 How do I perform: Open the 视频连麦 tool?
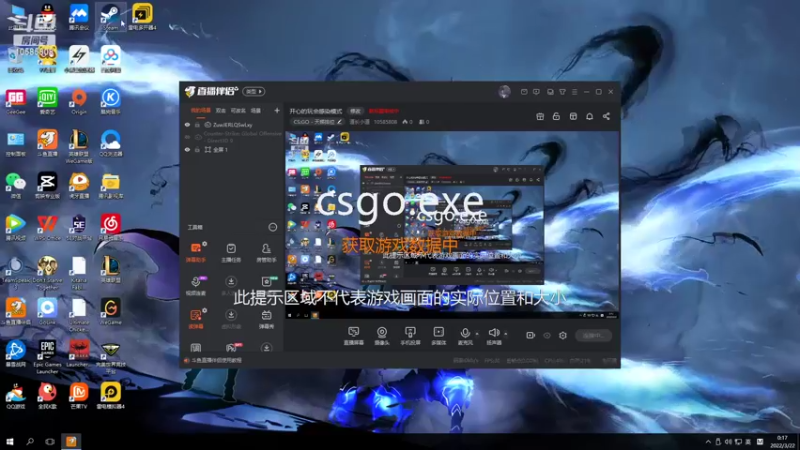tap(196, 286)
